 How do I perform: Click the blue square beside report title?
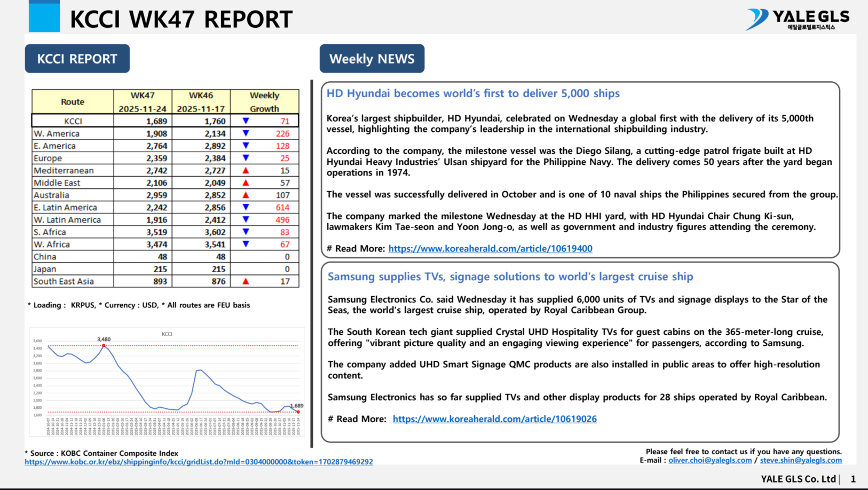click(44, 17)
